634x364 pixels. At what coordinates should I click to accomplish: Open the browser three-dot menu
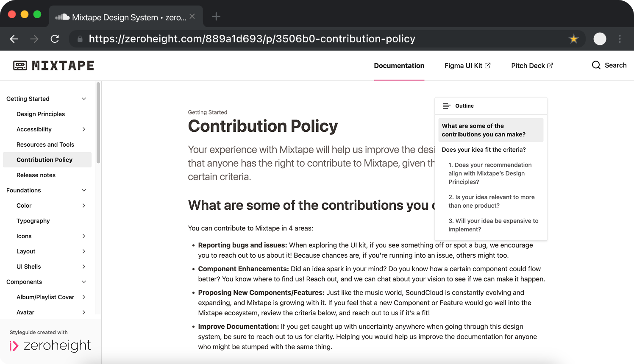620,39
